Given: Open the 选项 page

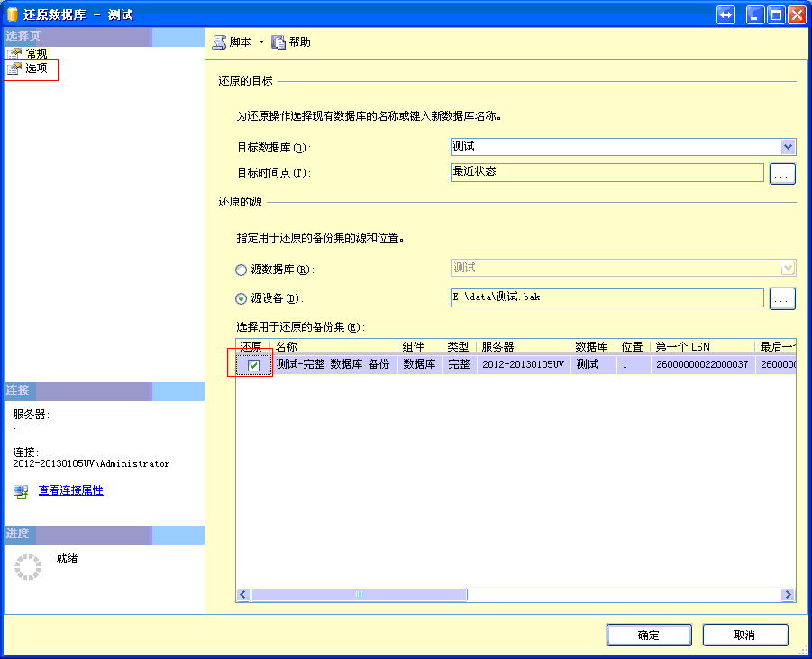Looking at the screenshot, I should (x=36, y=69).
